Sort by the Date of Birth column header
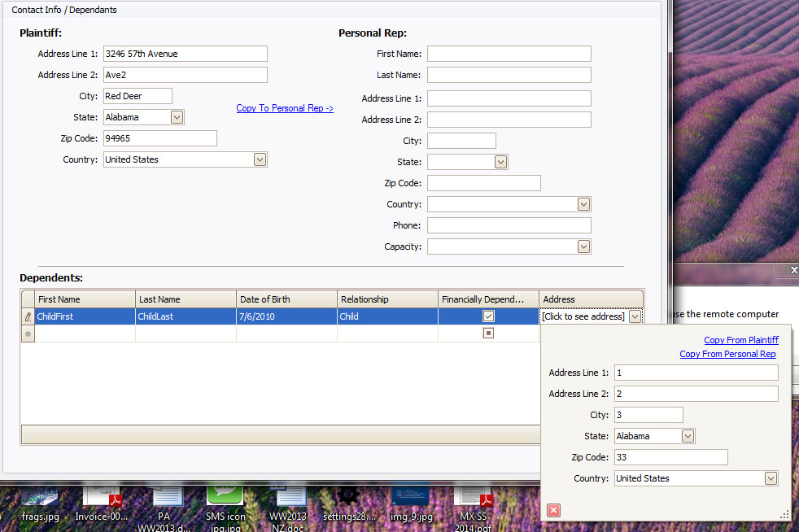Screen dimensions: 799x532 coord(286,299)
